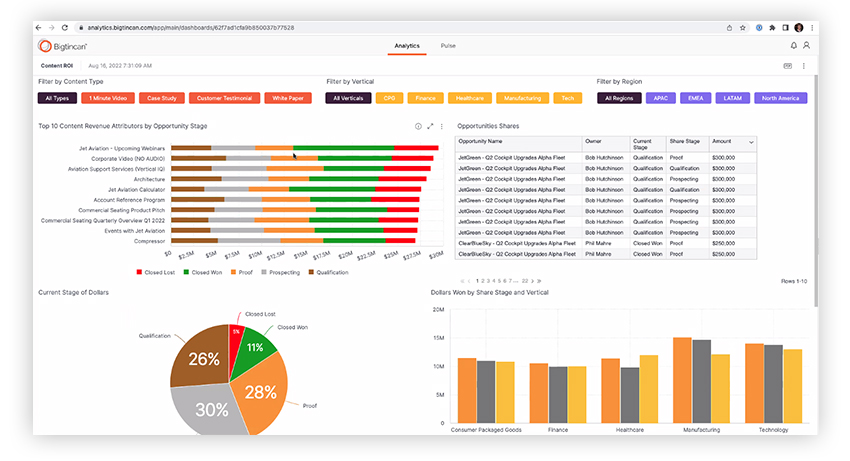
Task: Filter by APAC region
Action: coord(661,98)
